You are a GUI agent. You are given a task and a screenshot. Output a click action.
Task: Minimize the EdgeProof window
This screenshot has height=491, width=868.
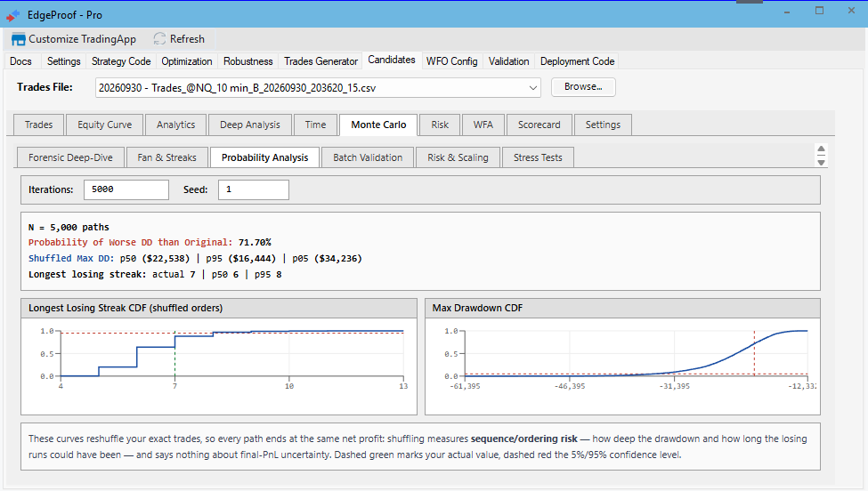click(787, 12)
